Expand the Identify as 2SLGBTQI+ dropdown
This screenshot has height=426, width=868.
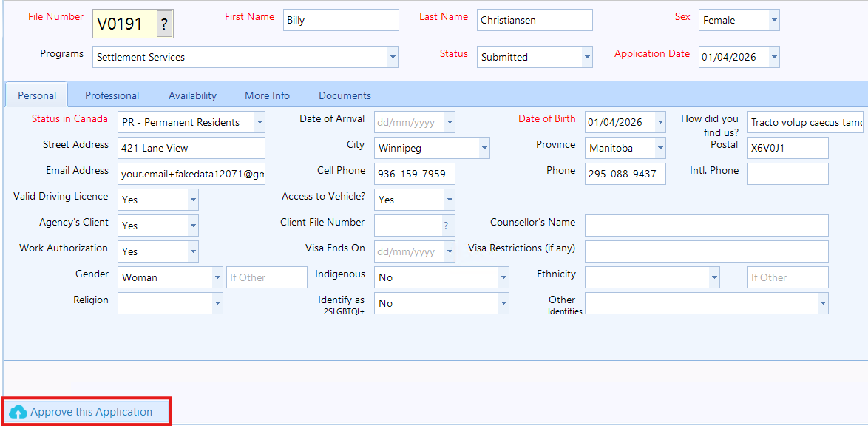coord(503,303)
